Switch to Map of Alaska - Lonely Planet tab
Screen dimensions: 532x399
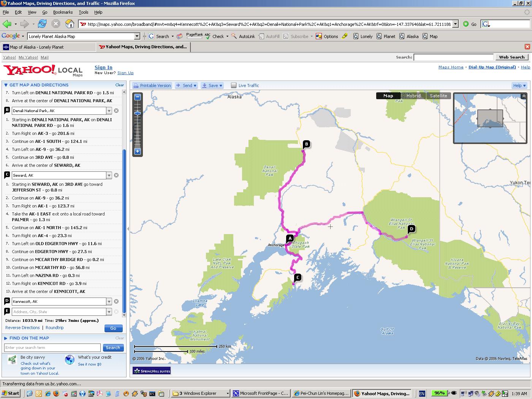click(48, 47)
